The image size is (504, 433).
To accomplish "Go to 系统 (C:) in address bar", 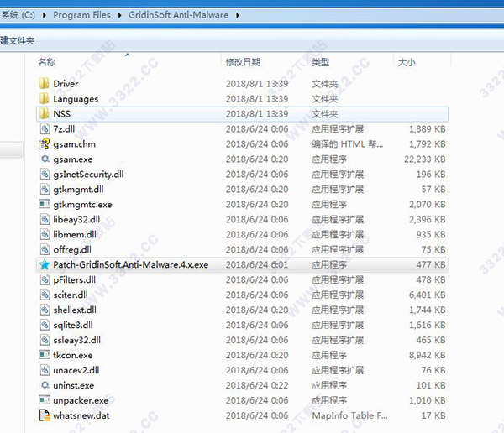I will 18,15.
